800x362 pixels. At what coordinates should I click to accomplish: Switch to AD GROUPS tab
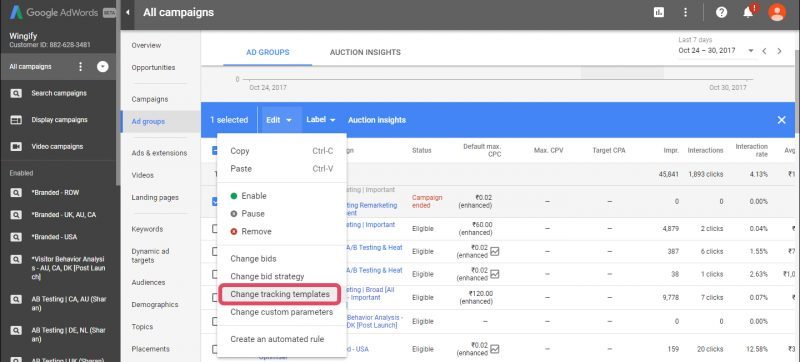coord(267,52)
